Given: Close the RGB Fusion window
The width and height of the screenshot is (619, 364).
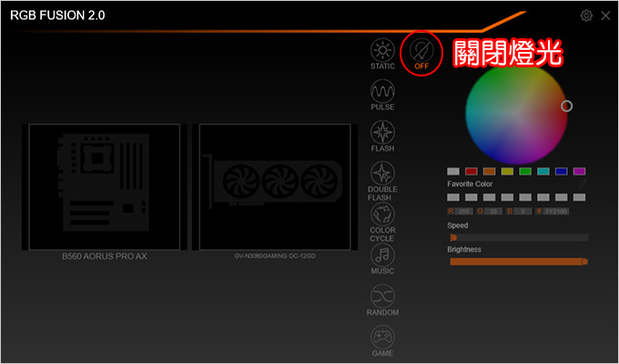Looking at the screenshot, I should [605, 15].
